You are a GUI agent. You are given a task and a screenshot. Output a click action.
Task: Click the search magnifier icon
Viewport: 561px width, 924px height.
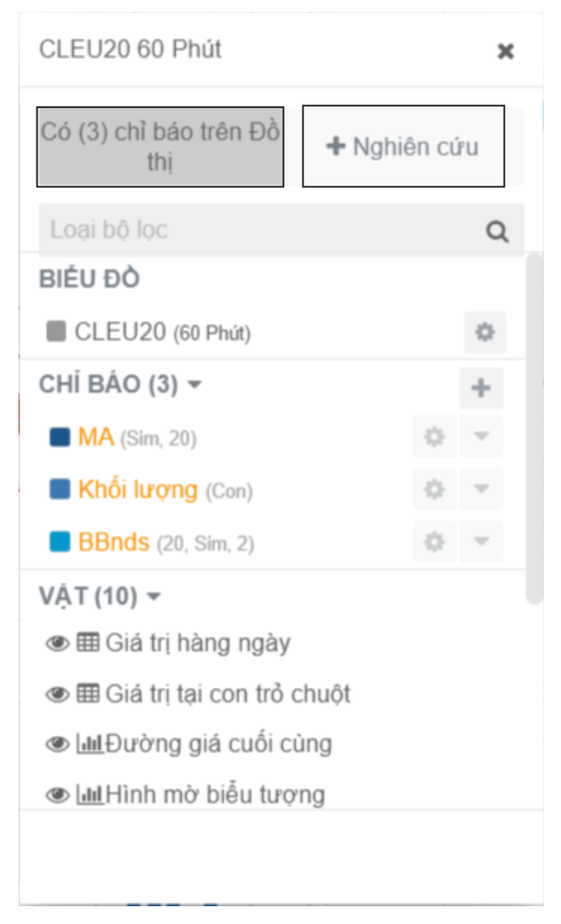tap(497, 232)
